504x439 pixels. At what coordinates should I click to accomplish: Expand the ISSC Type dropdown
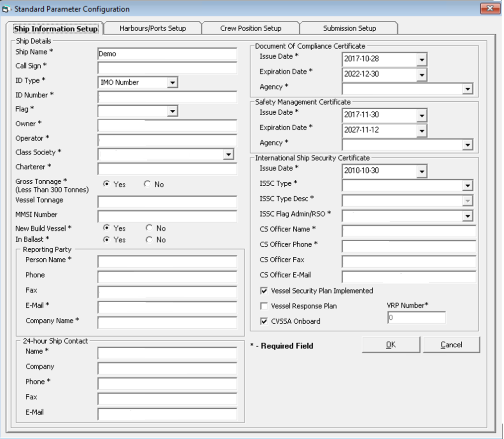tap(468, 185)
